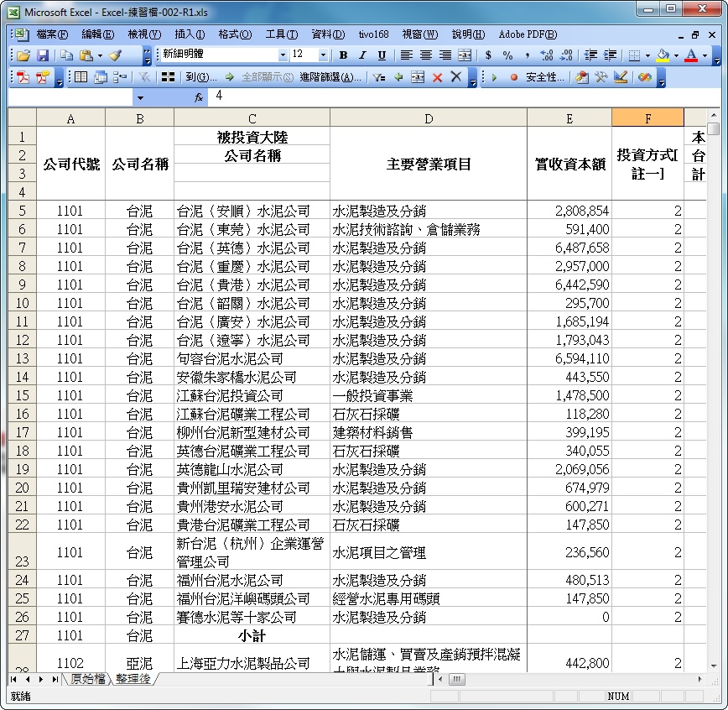
Task: Increase the indent
Action: pyautogui.click(x=610, y=55)
